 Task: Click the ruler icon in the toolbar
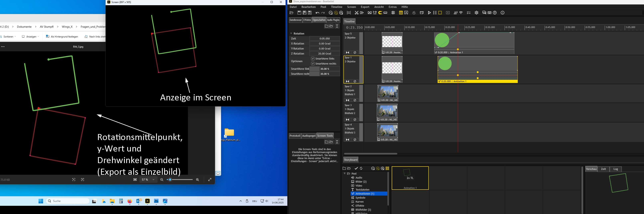point(386,13)
